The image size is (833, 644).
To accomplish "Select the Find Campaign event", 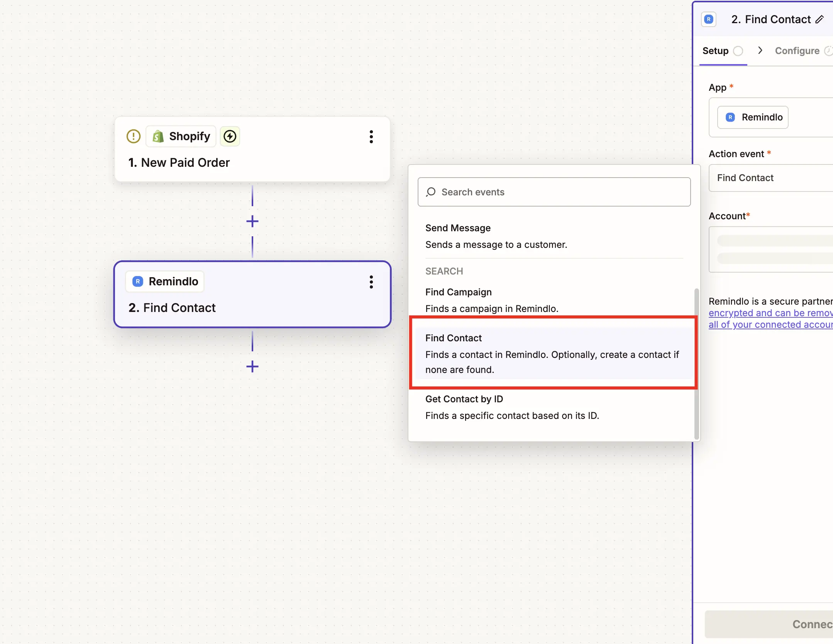I will click(x=554, y=300).
